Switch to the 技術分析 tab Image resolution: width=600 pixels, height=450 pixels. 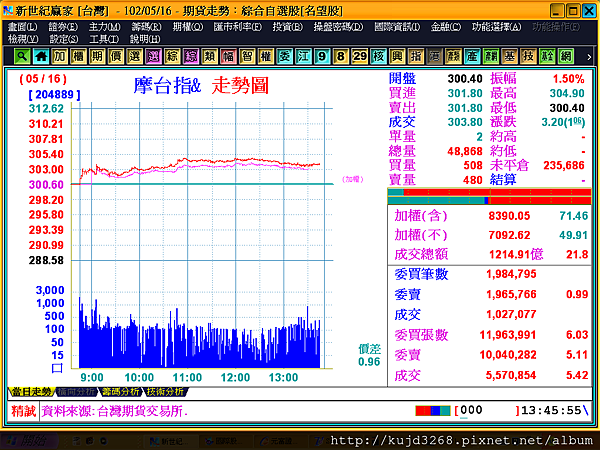click(x=165, y=392)
